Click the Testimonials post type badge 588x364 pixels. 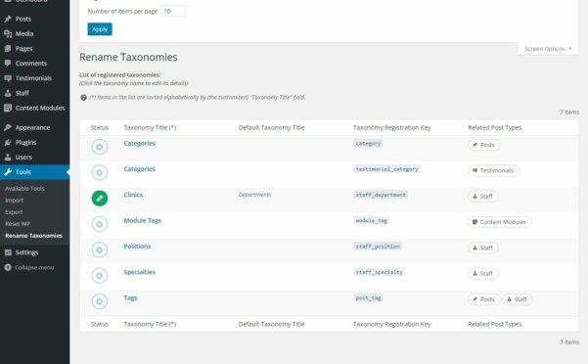click(493, 170)
